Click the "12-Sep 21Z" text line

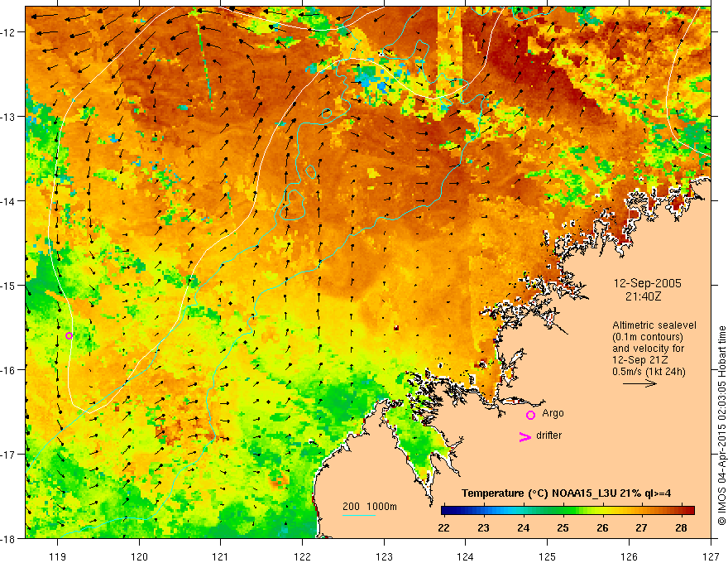[639, 360]
